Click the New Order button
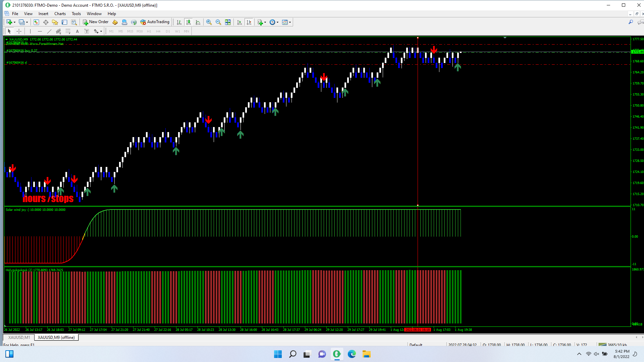The image size is (644, 362). pyautogui.click(x=96, y=22)
